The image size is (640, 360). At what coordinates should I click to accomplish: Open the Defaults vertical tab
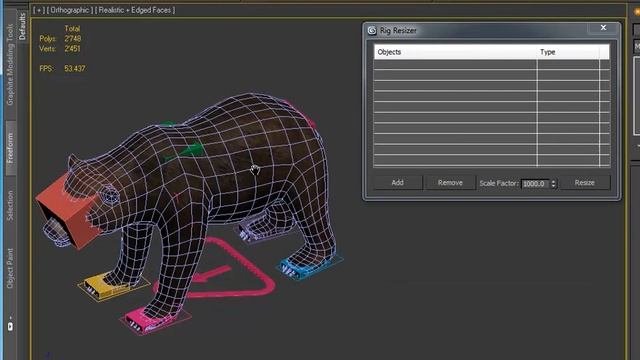click(x=22, y=27)
